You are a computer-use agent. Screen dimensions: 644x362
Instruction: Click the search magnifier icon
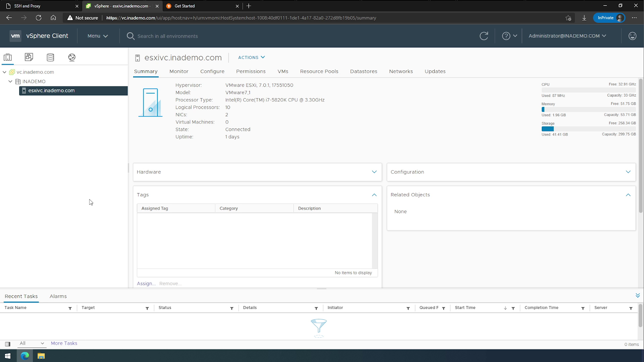point(130,36)
